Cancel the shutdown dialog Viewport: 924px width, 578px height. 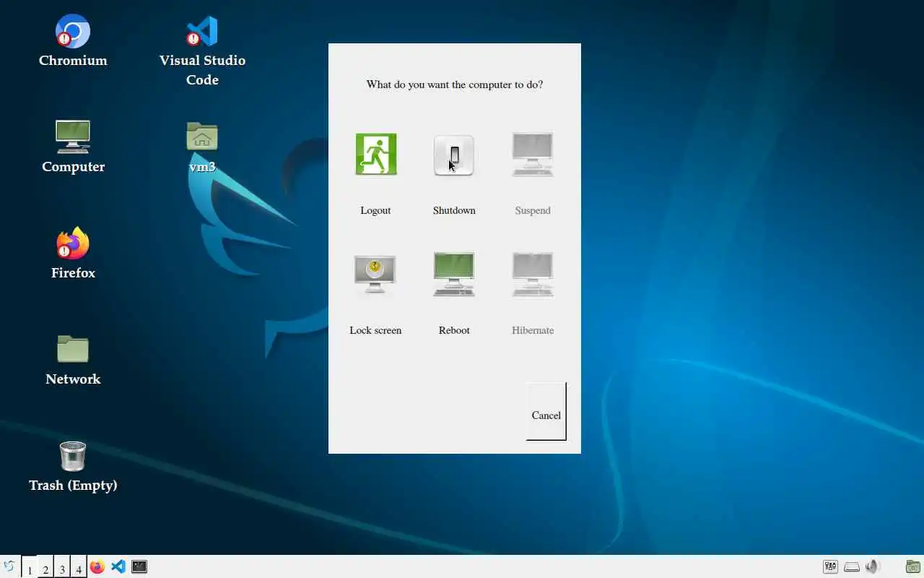546,411
